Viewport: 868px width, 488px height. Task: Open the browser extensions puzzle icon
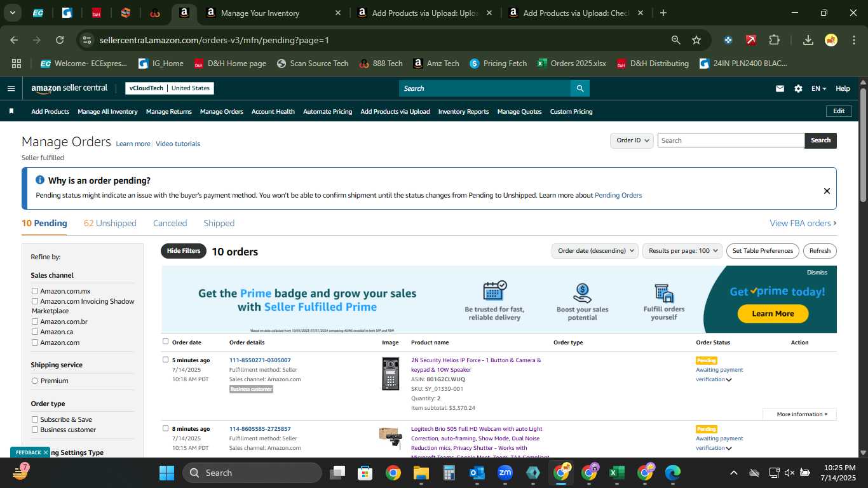774,40
